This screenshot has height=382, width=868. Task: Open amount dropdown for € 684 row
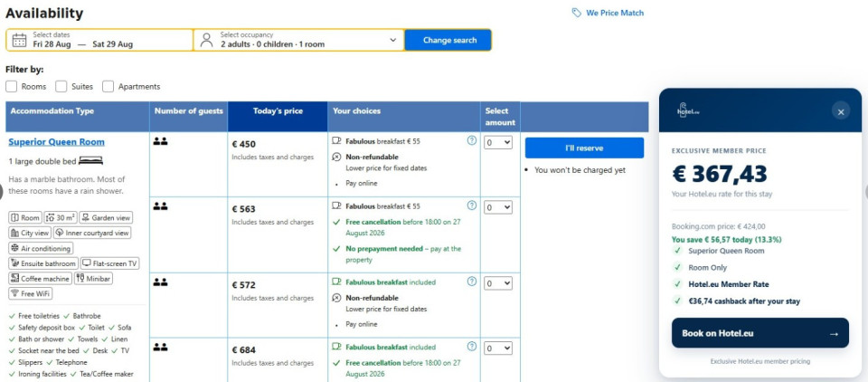point(498,349)
